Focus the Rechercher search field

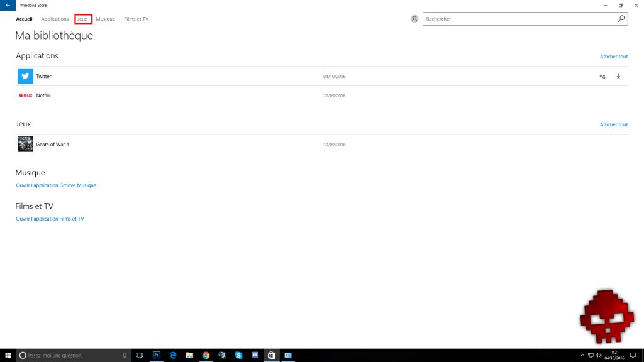pos(519,19)
